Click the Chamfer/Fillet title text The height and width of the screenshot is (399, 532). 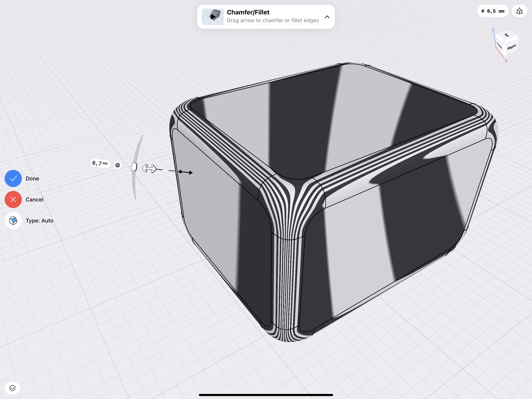pyautogui.click(x=248, y=12)
